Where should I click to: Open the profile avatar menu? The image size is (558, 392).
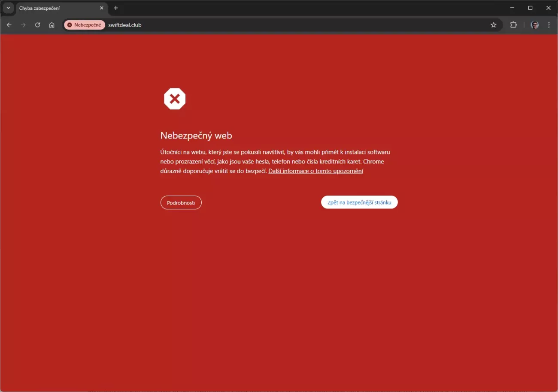click(534, 25)
